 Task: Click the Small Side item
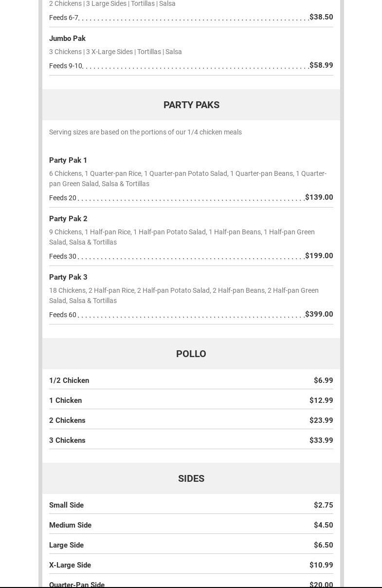pos(66,505)
